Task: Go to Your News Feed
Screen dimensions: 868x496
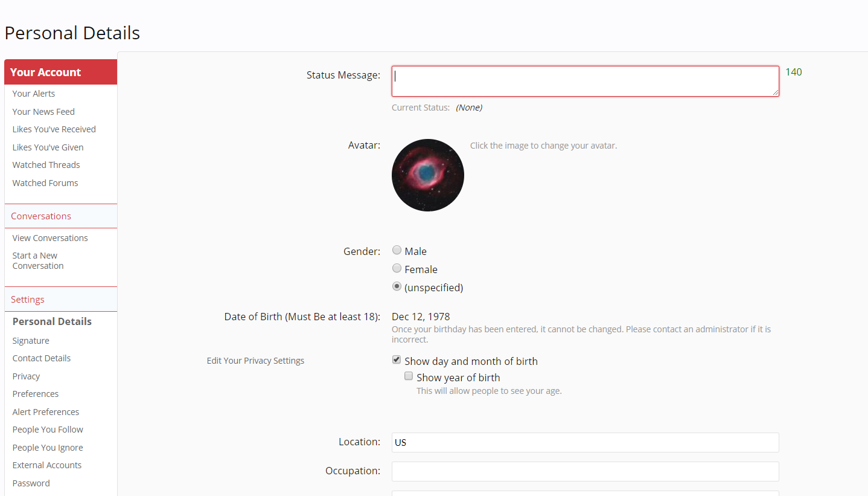Action: click(x=43, y=112)
